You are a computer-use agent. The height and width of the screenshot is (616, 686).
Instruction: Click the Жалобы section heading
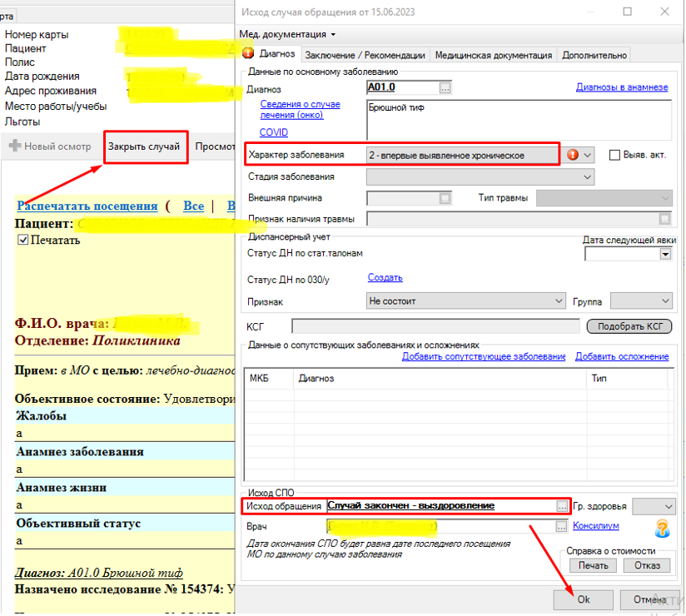[x=41, y=415]
